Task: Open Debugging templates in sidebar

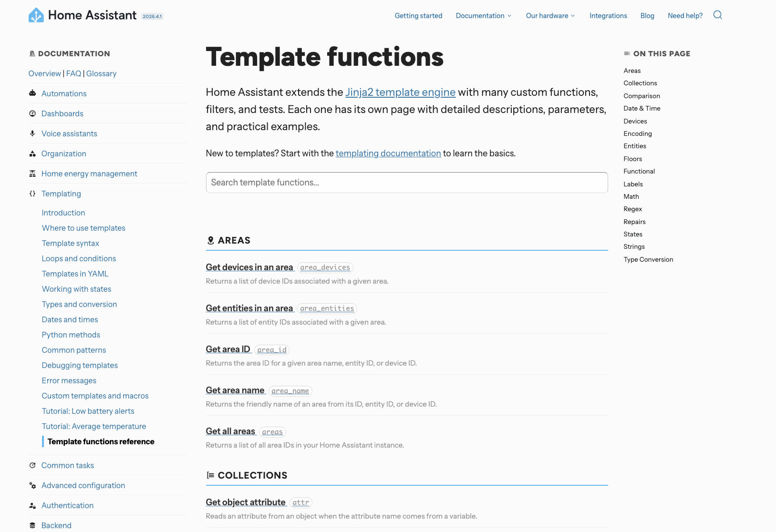Action: (80, 365)
